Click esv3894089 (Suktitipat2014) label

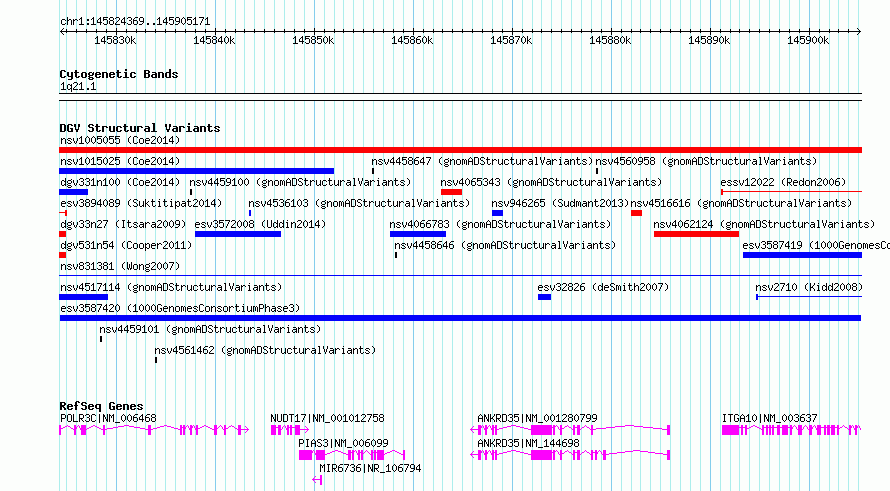pos(141,203)
